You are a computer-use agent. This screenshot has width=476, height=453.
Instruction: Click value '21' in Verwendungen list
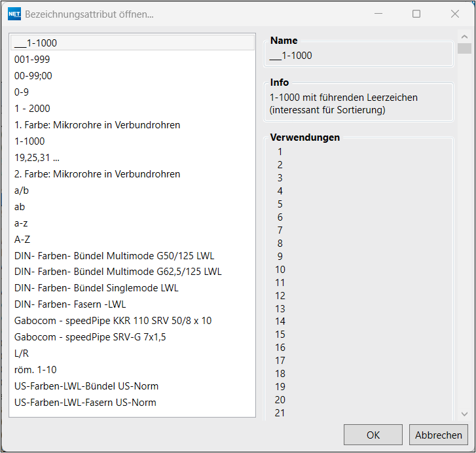280,413
